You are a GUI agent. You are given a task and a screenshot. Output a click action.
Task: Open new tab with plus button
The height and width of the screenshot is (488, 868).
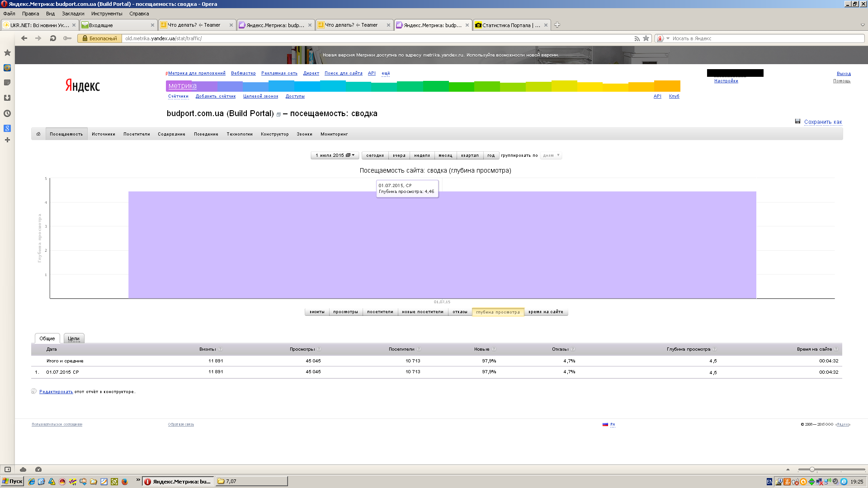pyautogui.click(x=557, y=25)
